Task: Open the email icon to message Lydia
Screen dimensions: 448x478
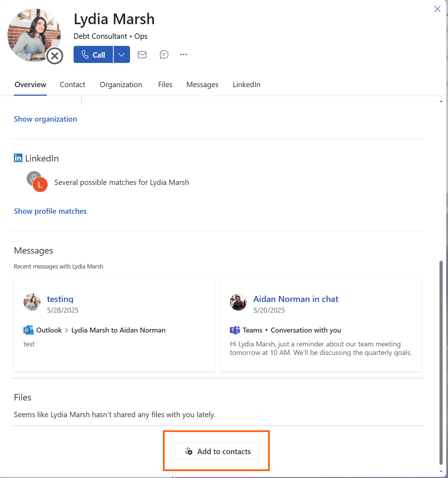Action: pos(142,54)
